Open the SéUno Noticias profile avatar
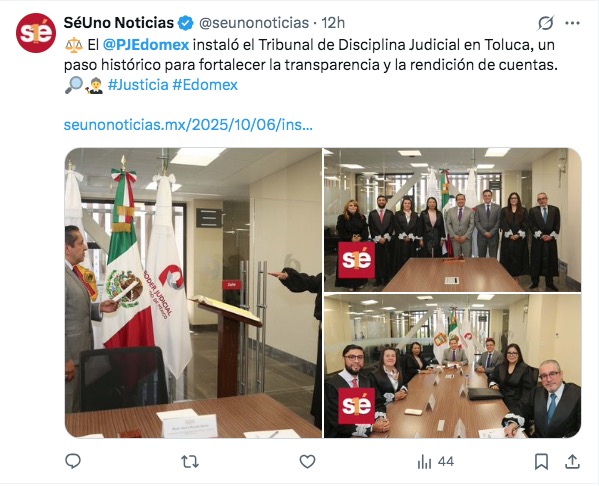 tap(36, 33)
